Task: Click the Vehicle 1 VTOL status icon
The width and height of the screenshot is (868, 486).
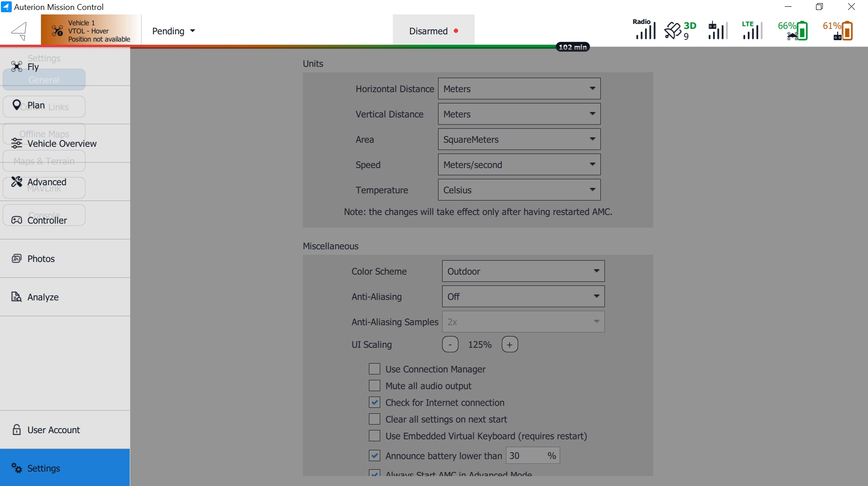Action: click(57, 31)
